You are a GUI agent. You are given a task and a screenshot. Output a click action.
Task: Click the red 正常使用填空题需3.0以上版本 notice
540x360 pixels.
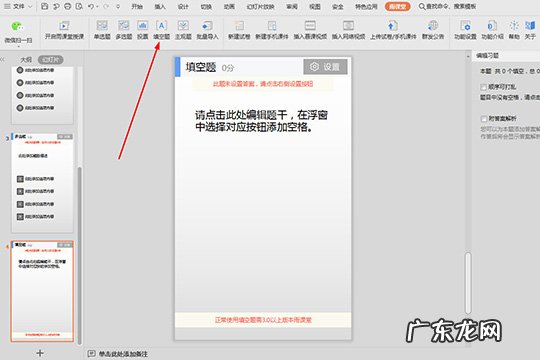point(263,320)
